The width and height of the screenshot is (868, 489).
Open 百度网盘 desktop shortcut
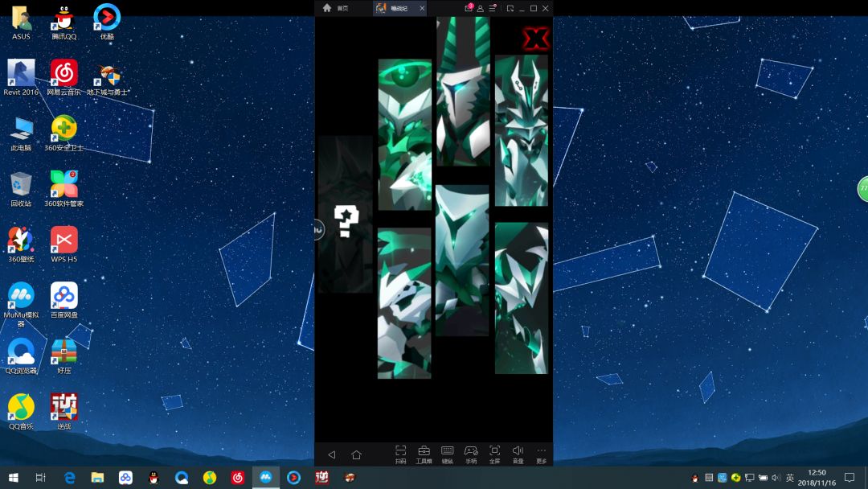click(63, 300)
